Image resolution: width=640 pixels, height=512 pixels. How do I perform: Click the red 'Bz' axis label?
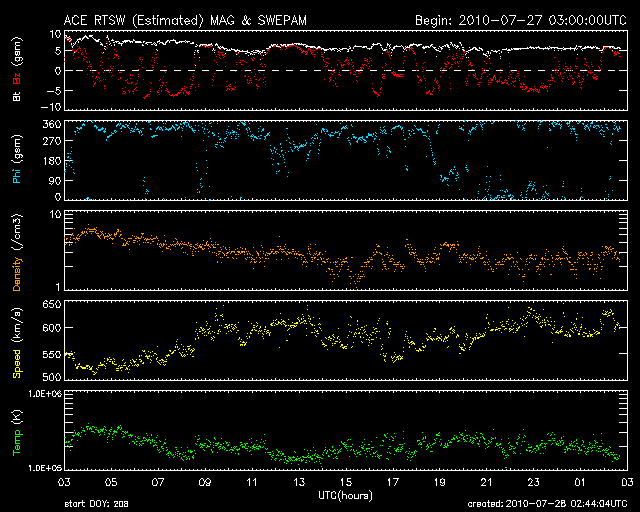[x=17, y=78]
